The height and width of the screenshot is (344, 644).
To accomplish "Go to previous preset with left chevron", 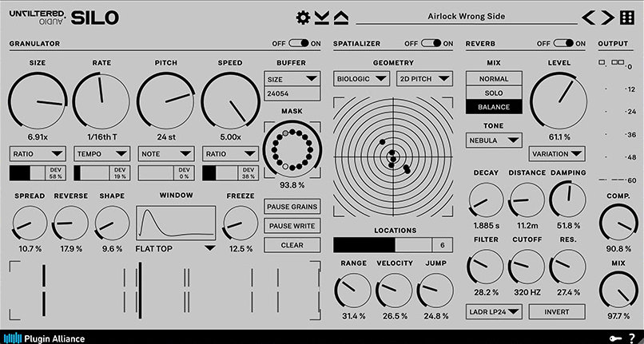I will click(589, 18).
